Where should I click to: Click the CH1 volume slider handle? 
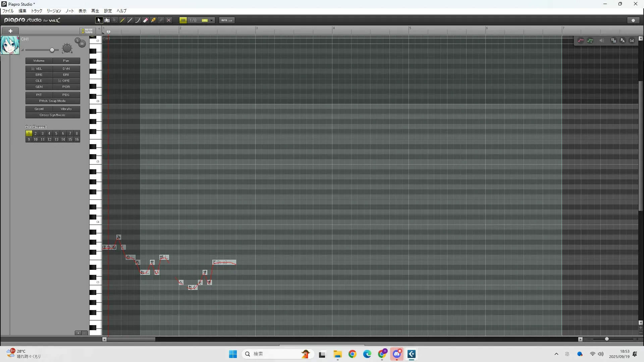point(52,50)
